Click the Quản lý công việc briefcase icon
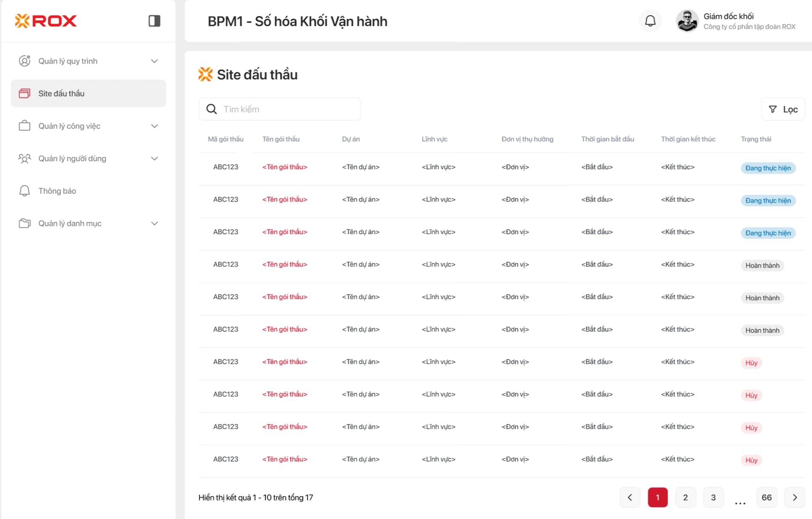Image resolution: width=812 pixels, height=519 pixels. [25, 126]
